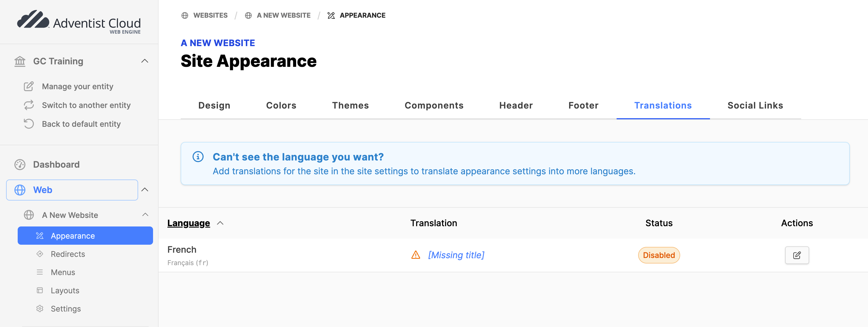Click the Switch to another entity arrows icon
The height and width of the screenshot is (327, 868).
coord(29,105)
